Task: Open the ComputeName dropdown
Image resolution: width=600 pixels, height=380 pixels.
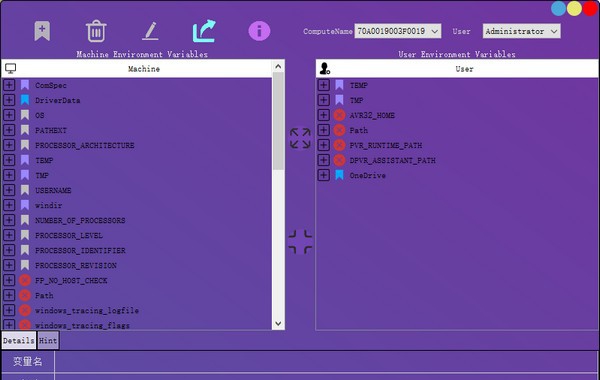Action: pyautogui.click(x=398, y=31)
